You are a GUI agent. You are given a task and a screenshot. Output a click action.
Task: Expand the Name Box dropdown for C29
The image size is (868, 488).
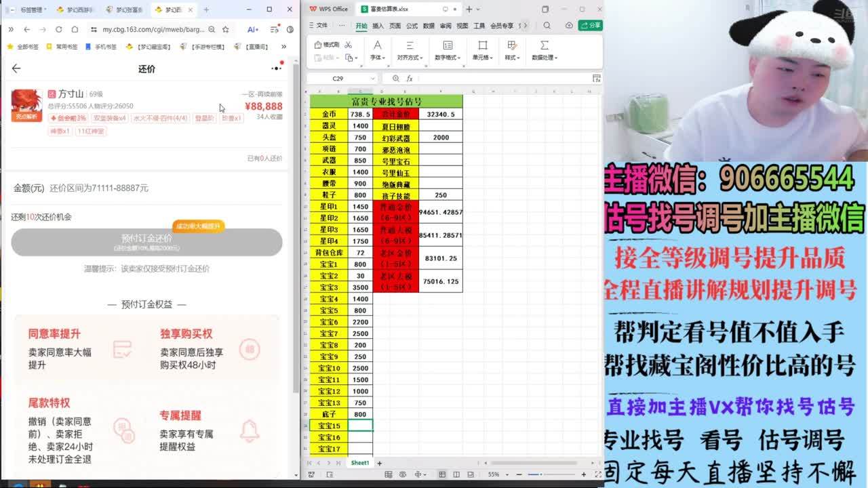point(372,79)
